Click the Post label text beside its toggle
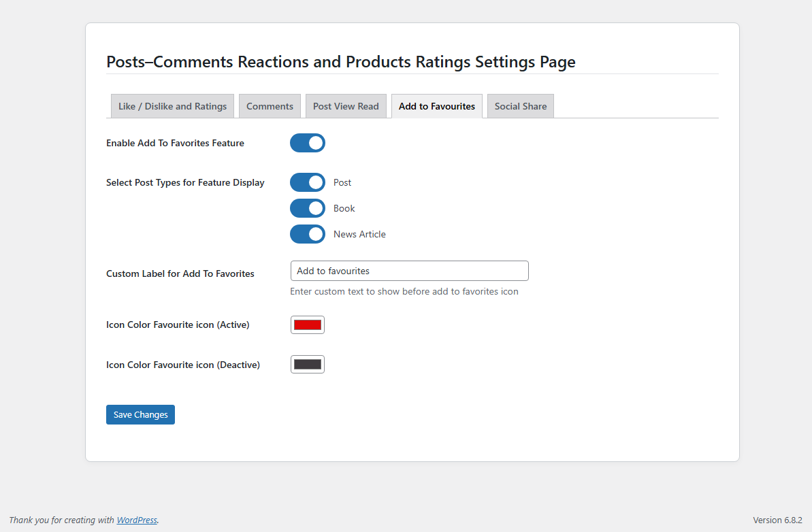The width and height of the screenshot is (812, 532). pos(342,182)
